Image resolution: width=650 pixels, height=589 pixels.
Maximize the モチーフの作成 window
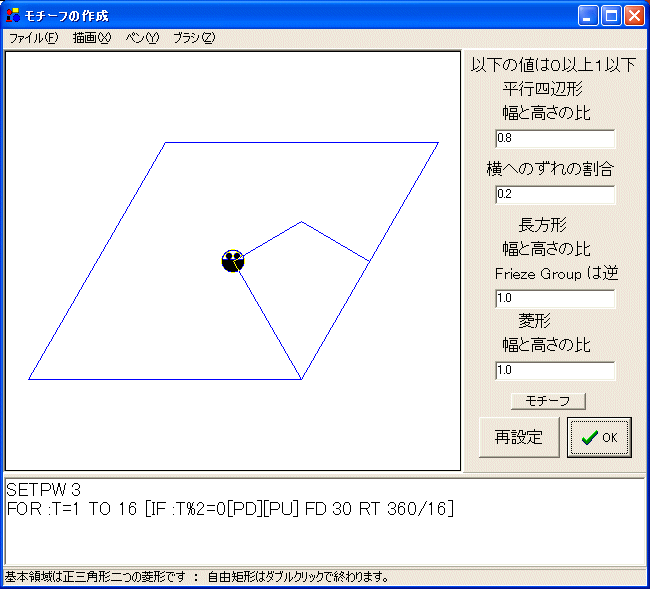pyautogui.click(x=611, y=16)
